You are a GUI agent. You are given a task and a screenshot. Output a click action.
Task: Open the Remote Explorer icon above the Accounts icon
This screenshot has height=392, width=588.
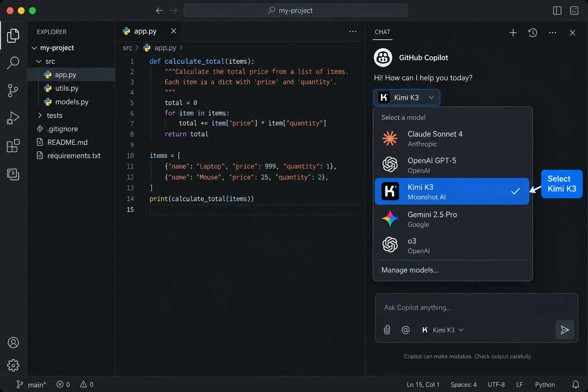13,174
